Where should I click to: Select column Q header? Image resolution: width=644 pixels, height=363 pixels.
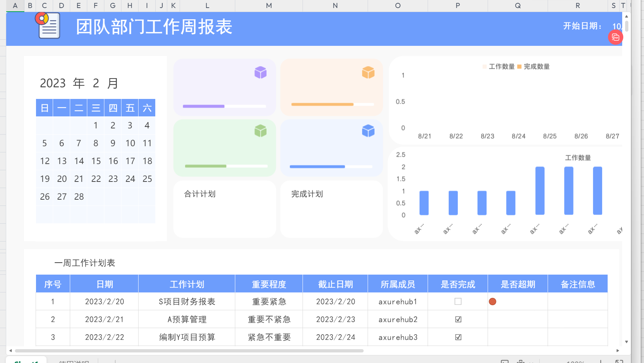point(518,5)
